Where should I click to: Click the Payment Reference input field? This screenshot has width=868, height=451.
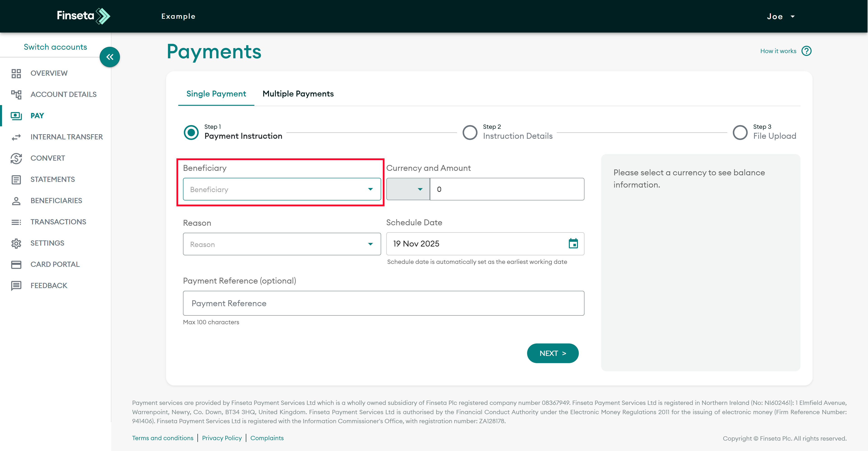tap(383, 303)
